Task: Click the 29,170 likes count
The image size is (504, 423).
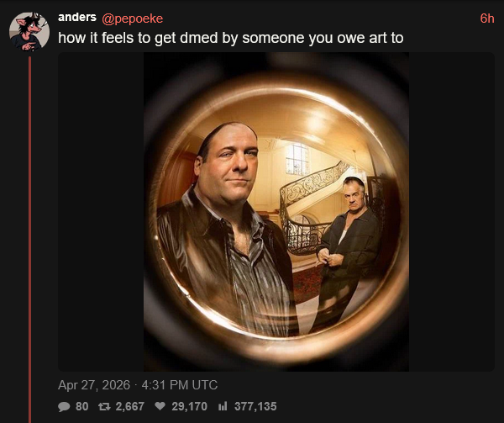Action: point(189,406)
